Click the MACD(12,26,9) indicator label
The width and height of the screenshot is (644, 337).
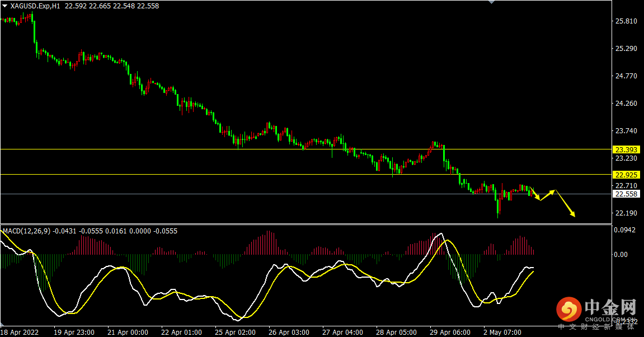pos(27,231)
